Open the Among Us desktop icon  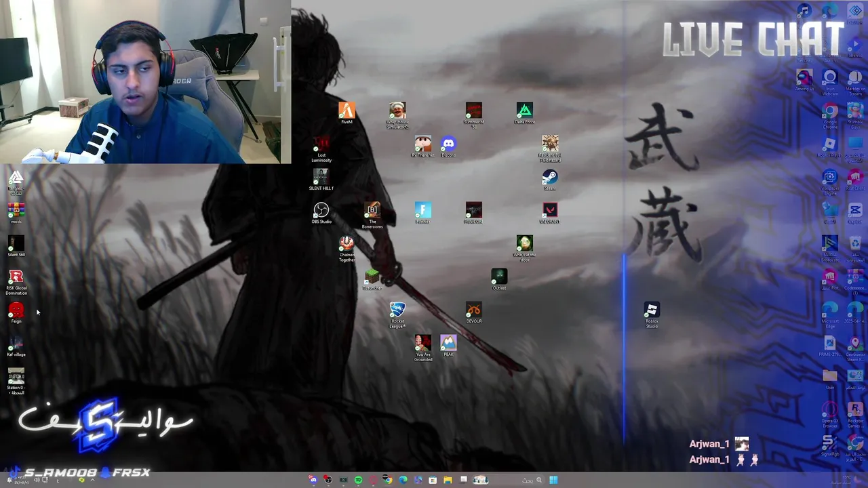click(x=804, y=79)
